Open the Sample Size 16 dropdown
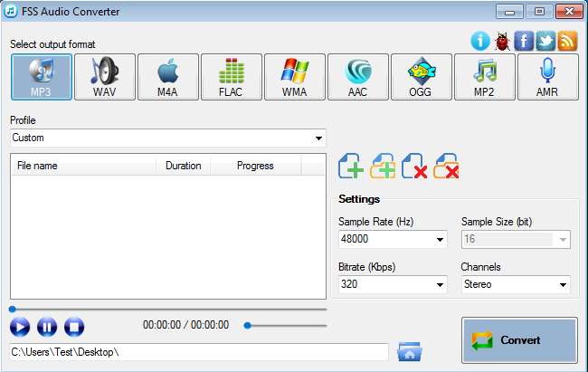The height and width of the screenshot is (372, 588). tap(516, 239)
